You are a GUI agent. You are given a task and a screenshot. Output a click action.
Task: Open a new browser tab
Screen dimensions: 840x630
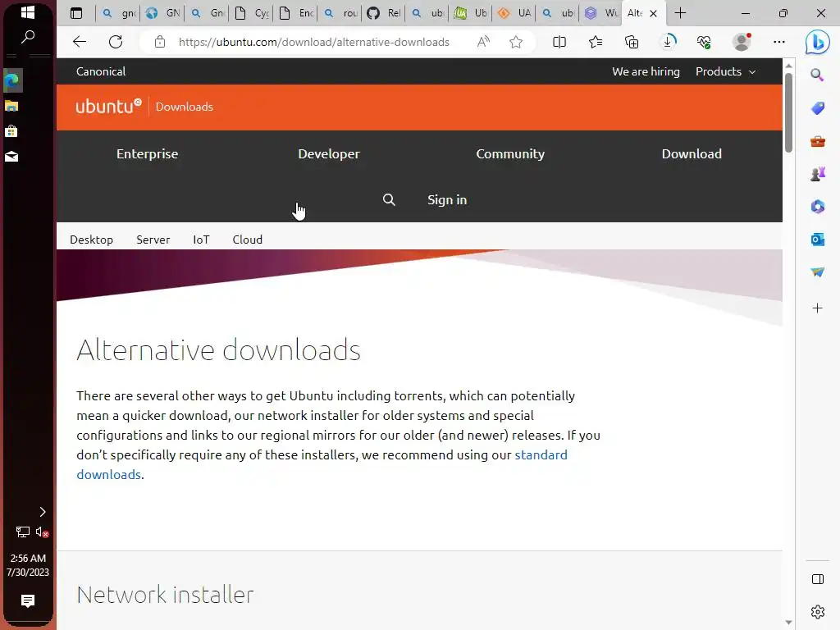pyautogui.click(x=680, y=13)
